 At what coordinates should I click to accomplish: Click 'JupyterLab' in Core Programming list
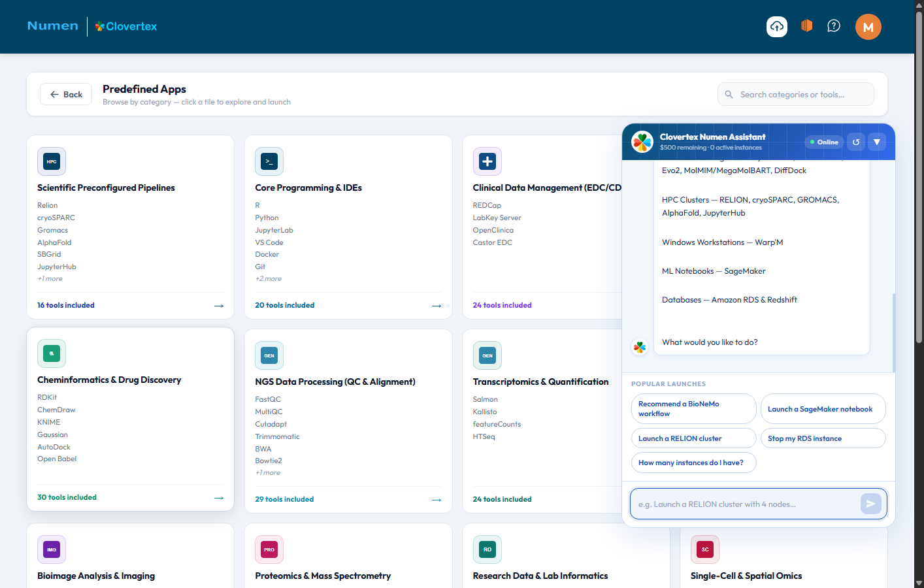(x=274, y=230)
